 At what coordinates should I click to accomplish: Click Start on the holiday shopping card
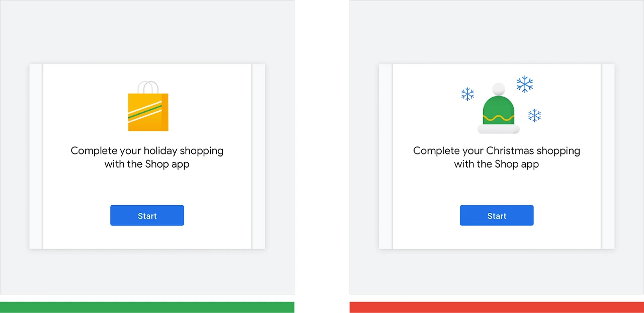(147, 215)
